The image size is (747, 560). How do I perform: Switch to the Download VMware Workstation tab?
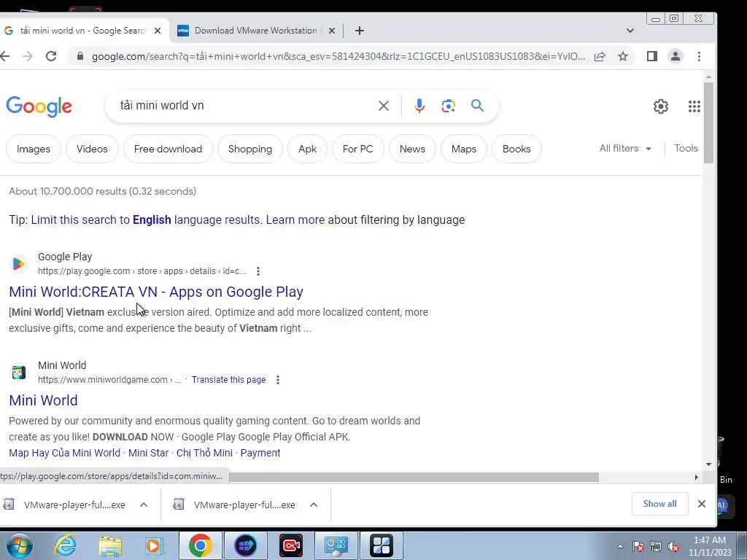[x=256, y=31]
